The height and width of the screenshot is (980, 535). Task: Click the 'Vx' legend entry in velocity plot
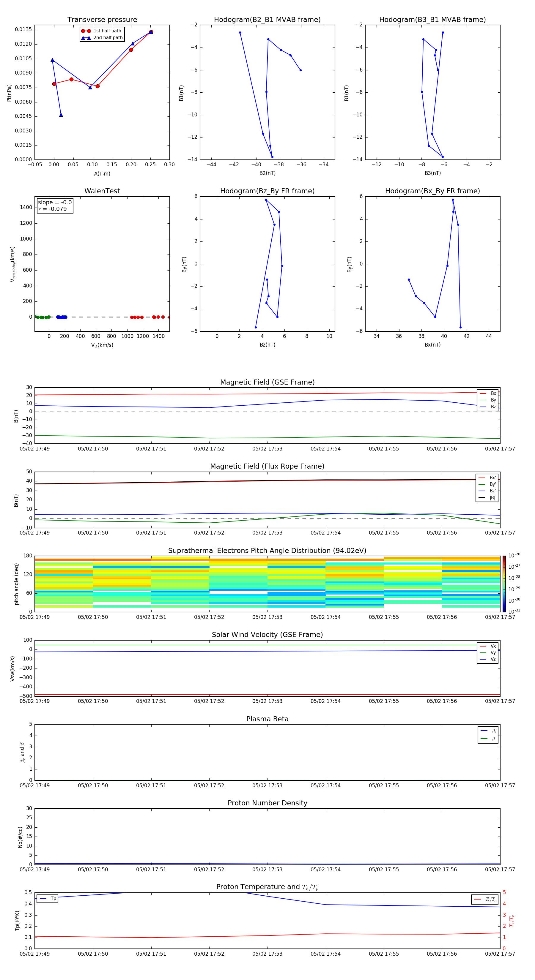[x=488, y=647]
